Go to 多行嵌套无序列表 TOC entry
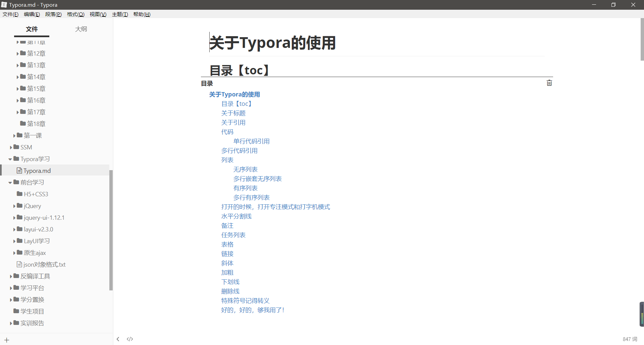This screenshot has width=644, height=345. [x=258, y=179]
